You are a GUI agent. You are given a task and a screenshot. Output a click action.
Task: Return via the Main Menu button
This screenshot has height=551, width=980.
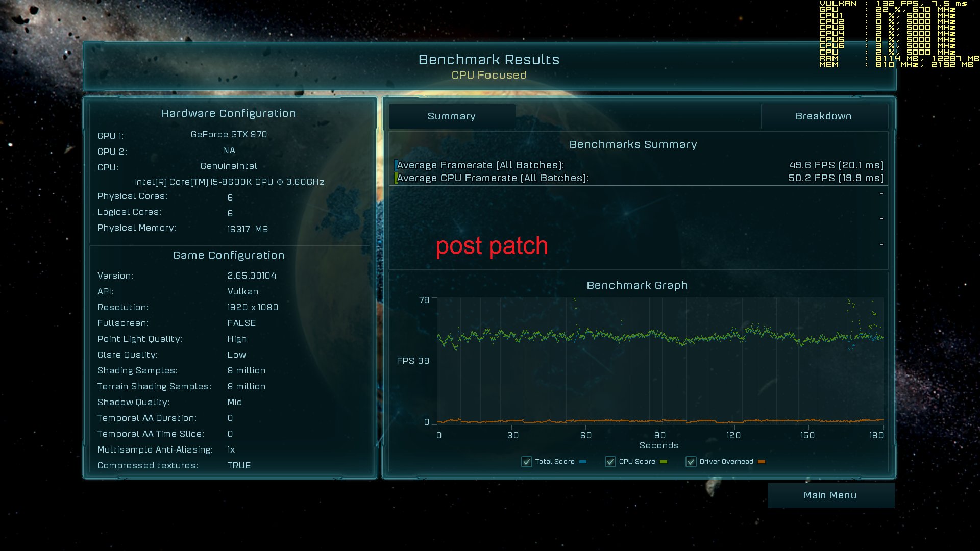830,495
